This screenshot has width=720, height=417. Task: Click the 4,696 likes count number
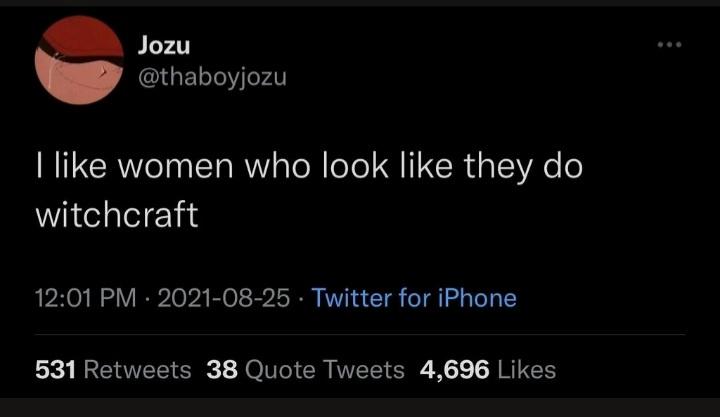tap(455, 370)
